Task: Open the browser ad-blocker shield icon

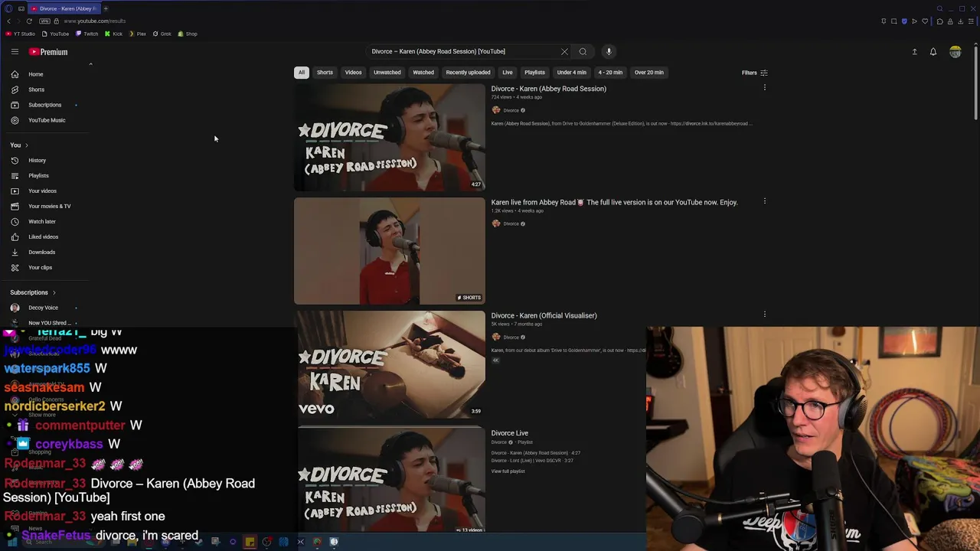Action: click(904, 21)
